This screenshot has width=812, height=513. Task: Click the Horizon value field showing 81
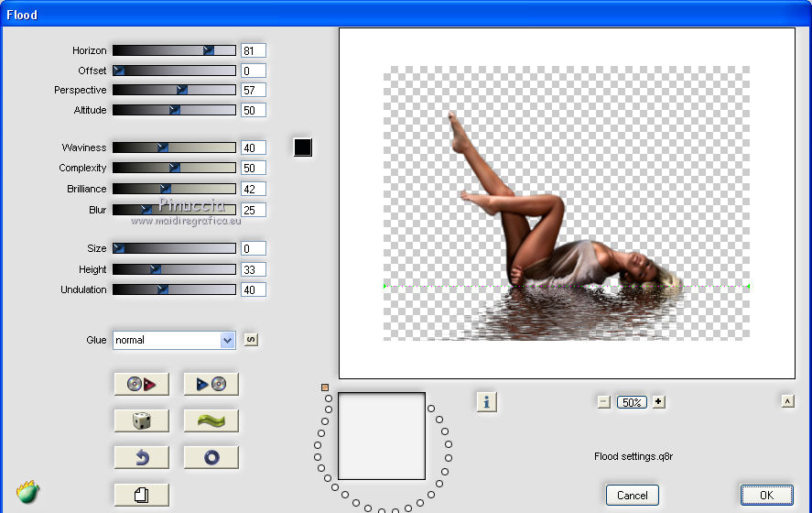click(x=254, y=50)
